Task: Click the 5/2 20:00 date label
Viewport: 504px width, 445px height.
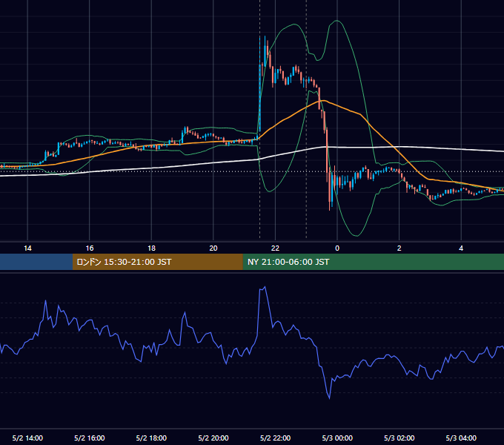Action: [213, 438]
